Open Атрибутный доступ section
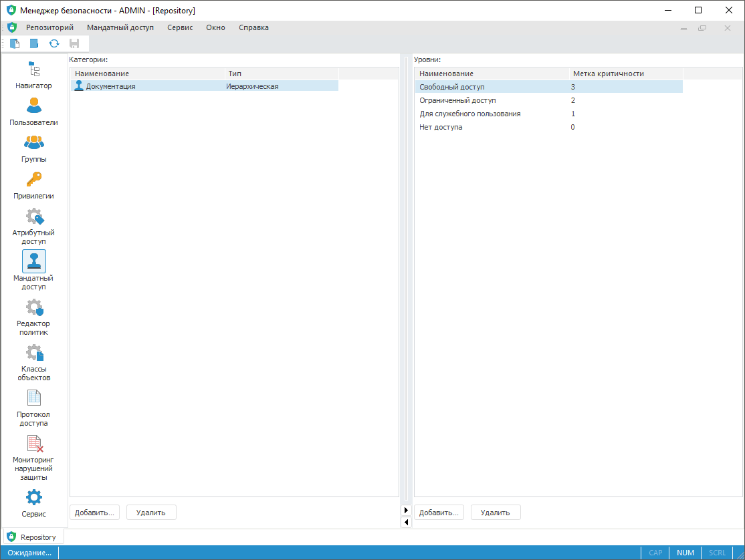The image size is (745, 560). tap(33, 227)
